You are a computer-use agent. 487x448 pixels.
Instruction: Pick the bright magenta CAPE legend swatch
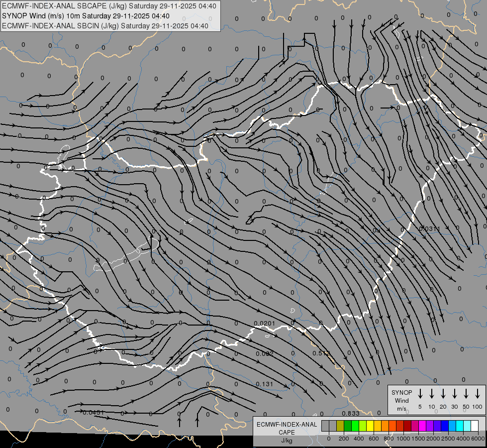[x=422, y=426]
